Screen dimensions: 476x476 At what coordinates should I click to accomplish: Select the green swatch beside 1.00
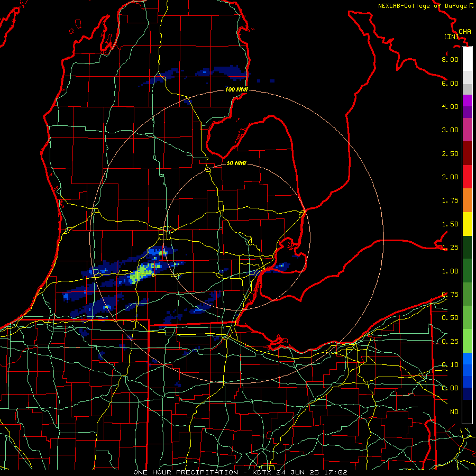(x=467, y=271)
